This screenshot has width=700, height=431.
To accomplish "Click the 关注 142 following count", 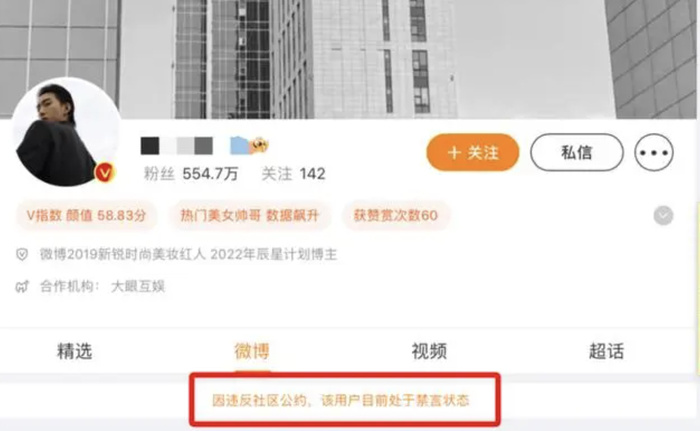I will (x=293, y=174).
